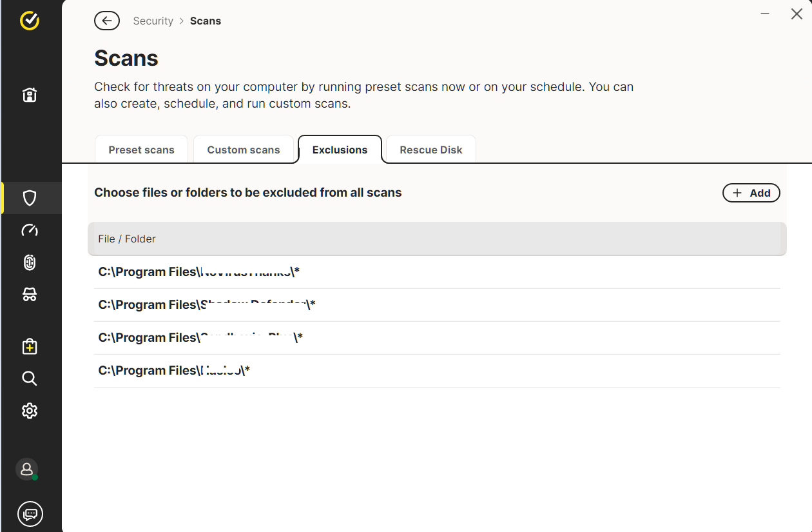Open the user account profile
812x532 pixels.
pos(27,469)
